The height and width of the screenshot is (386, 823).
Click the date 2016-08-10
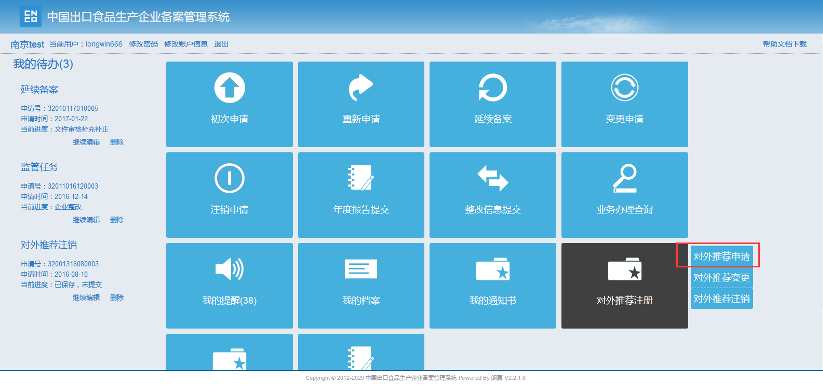71,274
